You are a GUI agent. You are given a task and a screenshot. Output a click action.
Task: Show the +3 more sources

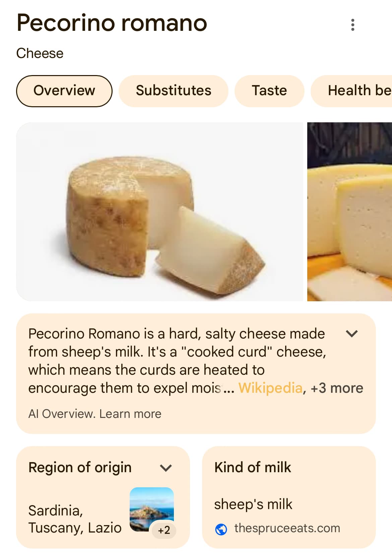click(337, 388)
